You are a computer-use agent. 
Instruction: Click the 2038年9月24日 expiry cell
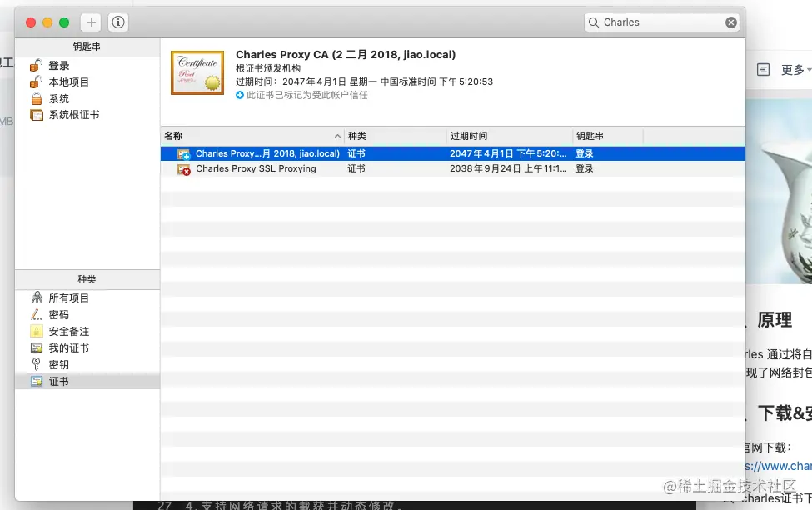point(508,168)
